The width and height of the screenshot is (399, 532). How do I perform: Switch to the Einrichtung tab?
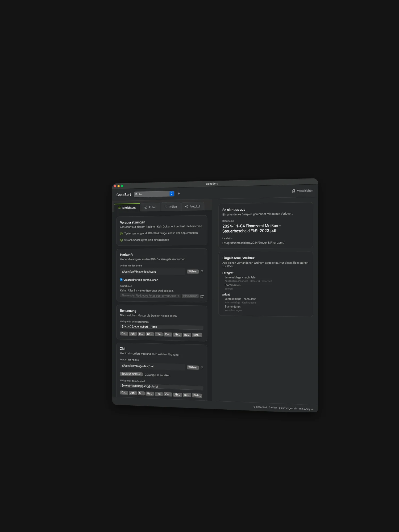tap(127, 207)
